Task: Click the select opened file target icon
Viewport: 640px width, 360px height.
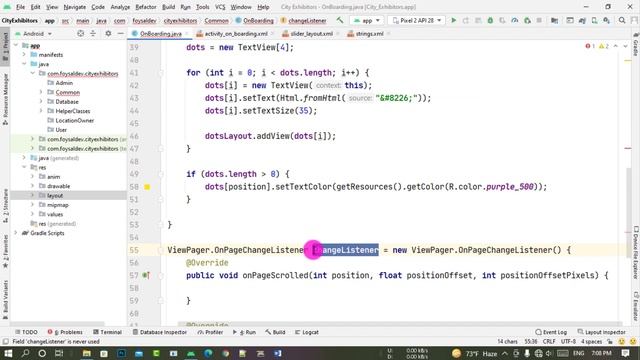Action: [80, 33]
